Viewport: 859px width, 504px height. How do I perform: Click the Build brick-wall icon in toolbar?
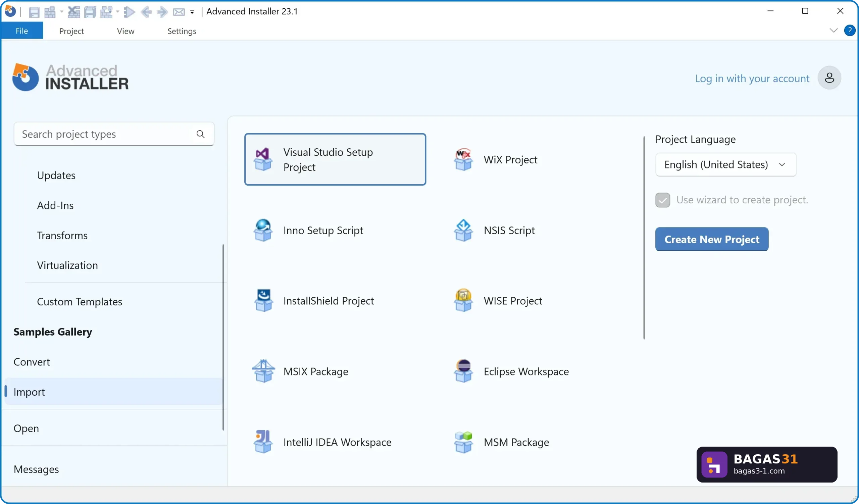coord(50,12)
